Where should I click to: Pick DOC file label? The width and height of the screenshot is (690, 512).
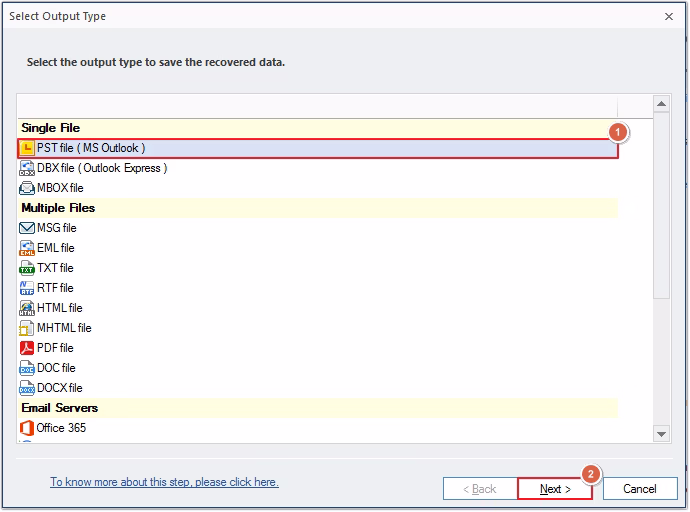56,368
